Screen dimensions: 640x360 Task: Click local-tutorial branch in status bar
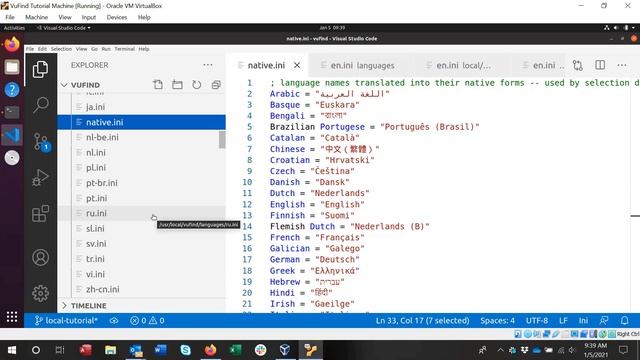[66, 320]
